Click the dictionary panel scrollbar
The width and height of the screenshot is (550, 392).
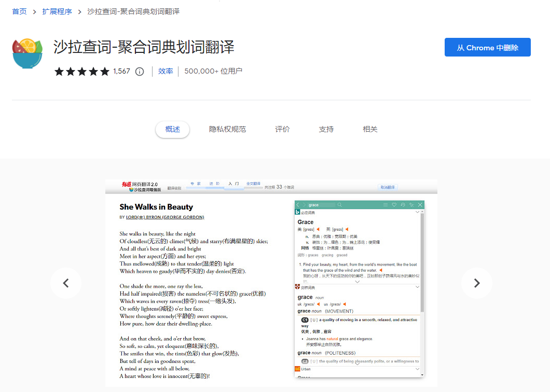point(422,261)
